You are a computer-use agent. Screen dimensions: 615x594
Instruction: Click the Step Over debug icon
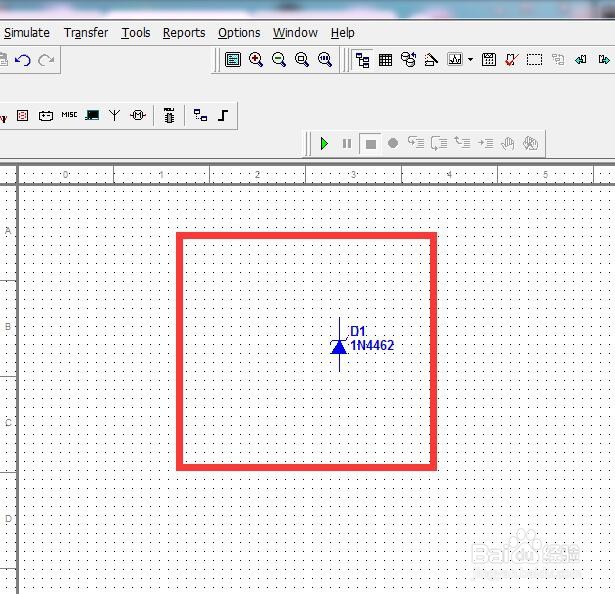[x=439, y=143]
